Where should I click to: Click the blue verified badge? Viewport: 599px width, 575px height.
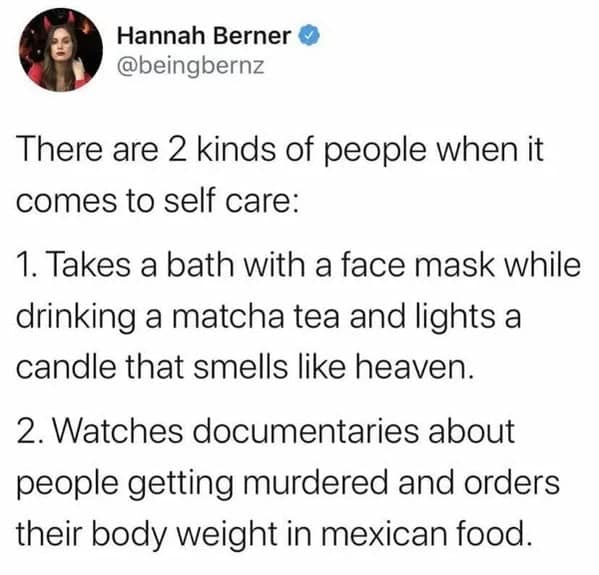click(x=309, y=36)
